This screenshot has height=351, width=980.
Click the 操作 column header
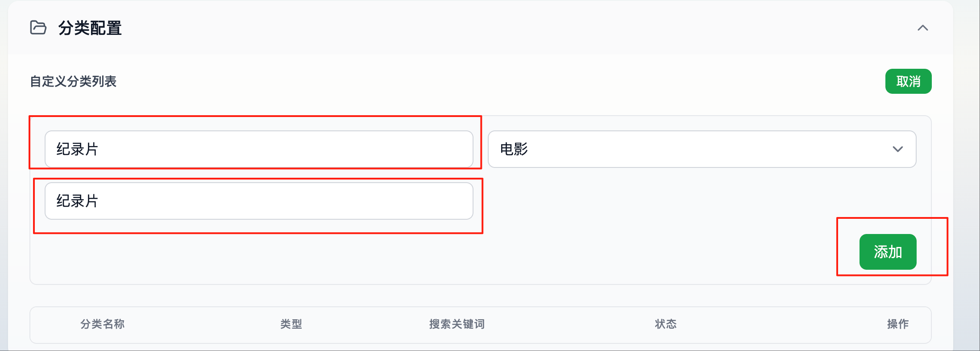(898, 324)
